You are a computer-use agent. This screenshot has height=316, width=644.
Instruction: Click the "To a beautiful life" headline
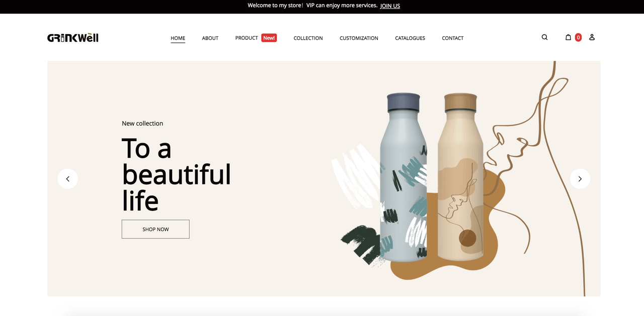coord(176,174)
